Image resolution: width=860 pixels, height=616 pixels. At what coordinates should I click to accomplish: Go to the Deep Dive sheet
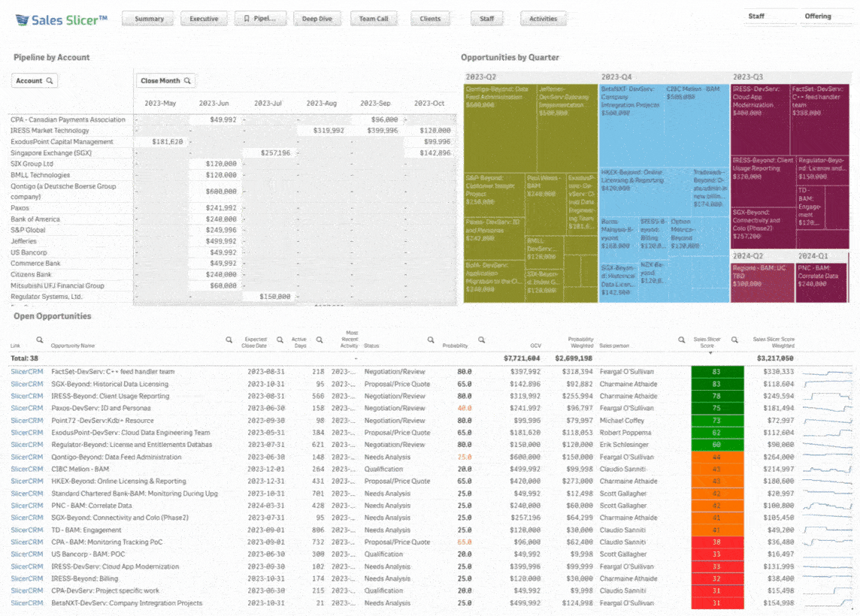pyautogui.click(x=315, y=19)
